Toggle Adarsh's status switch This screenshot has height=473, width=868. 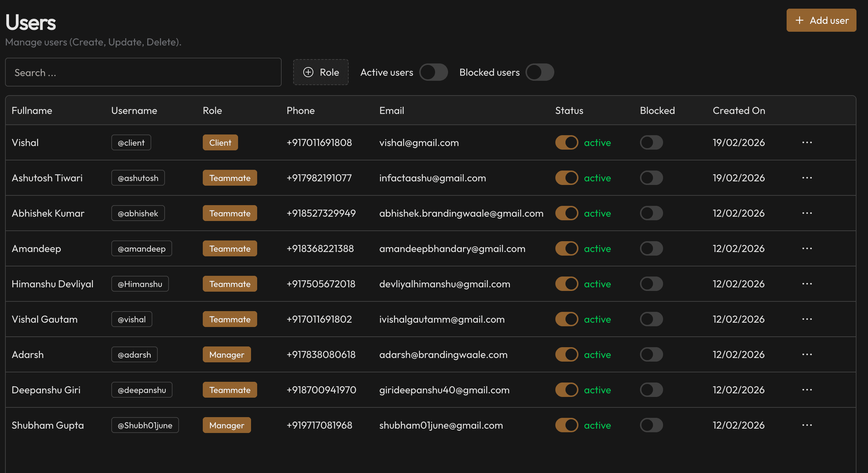tap(567, 354)
